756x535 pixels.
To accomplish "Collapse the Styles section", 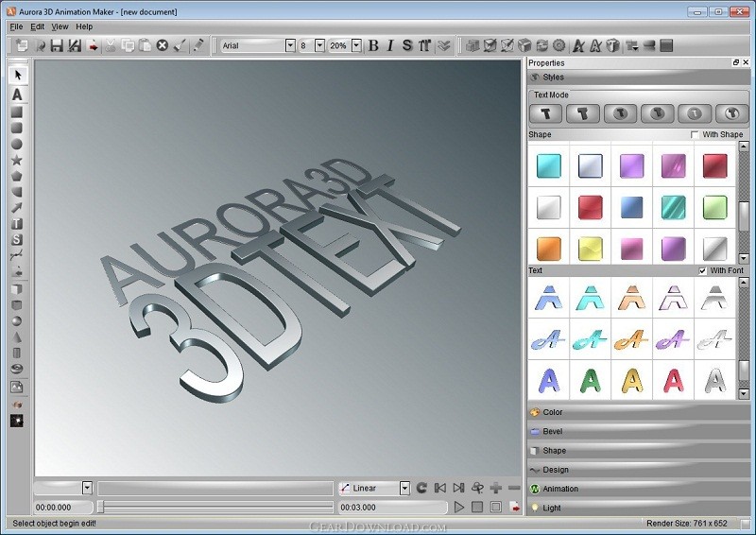I will 639,78.
